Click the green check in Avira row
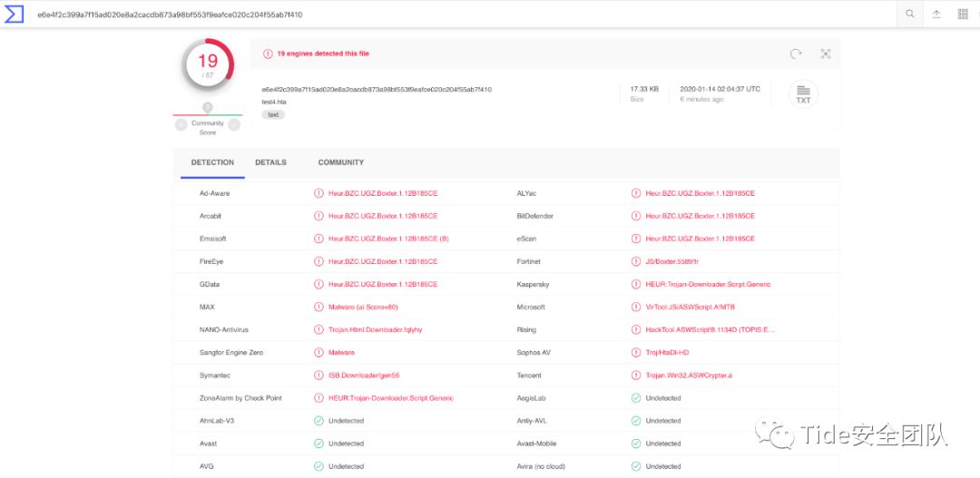Viewport: 980px width, 478px height. pyautogui.click(x=635, y=466)
